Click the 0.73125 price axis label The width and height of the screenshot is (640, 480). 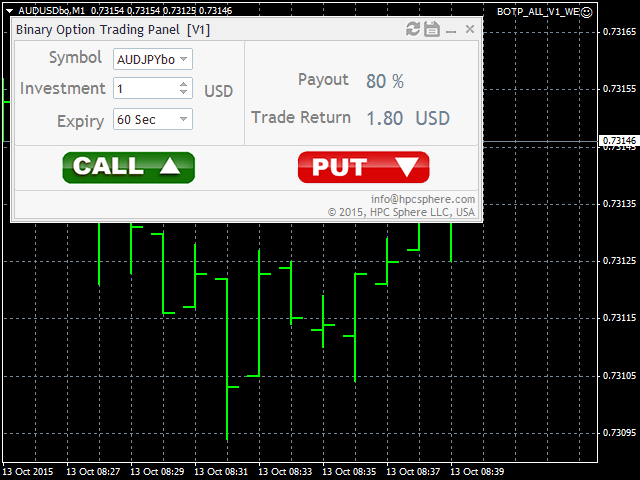click(x=619, y=260)
